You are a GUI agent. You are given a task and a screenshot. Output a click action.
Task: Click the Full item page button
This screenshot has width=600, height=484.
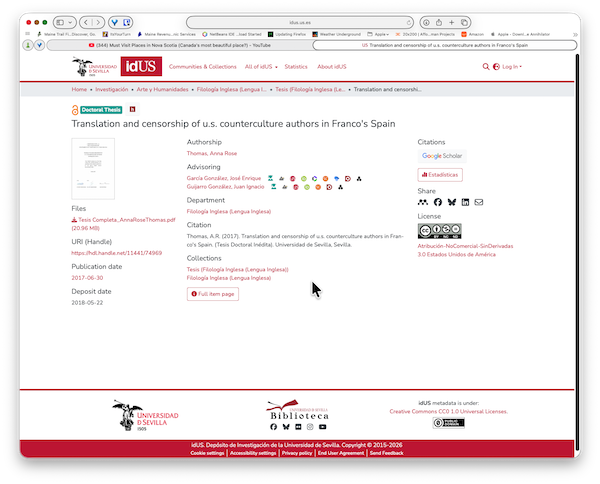[x=213, y=294]
